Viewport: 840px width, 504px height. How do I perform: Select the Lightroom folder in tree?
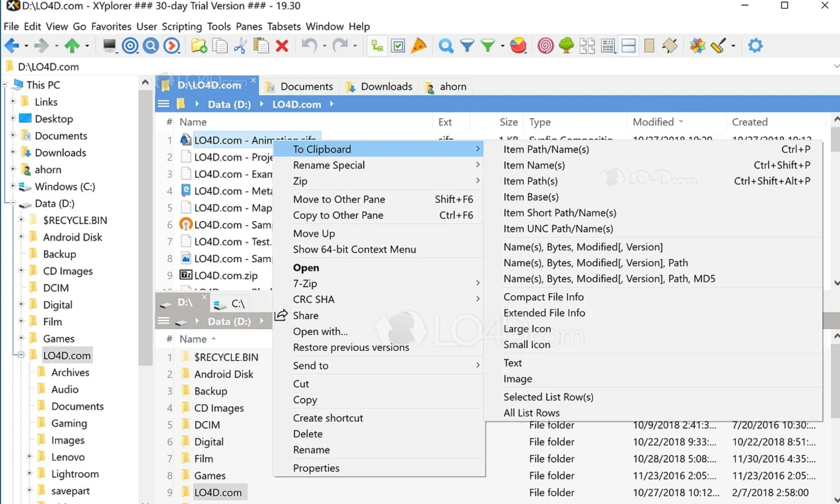[75, 474]
